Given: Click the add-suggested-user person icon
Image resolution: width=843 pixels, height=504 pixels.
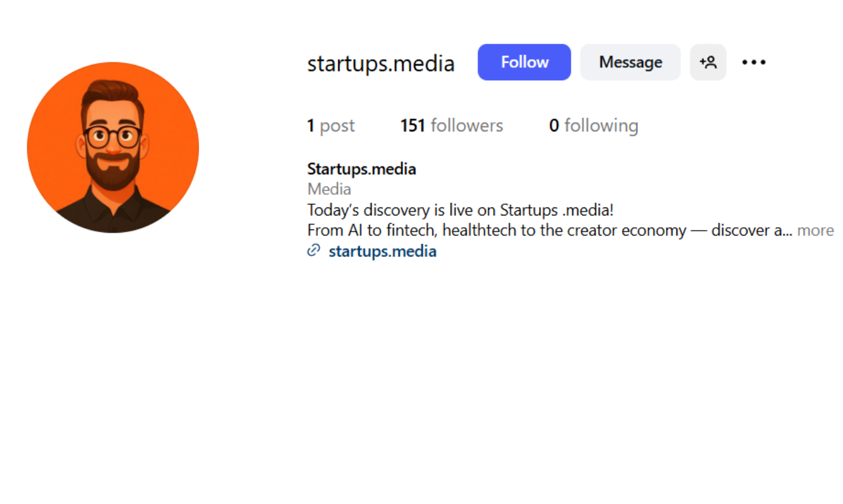Looking at the screenshot, I should [708, 62].
